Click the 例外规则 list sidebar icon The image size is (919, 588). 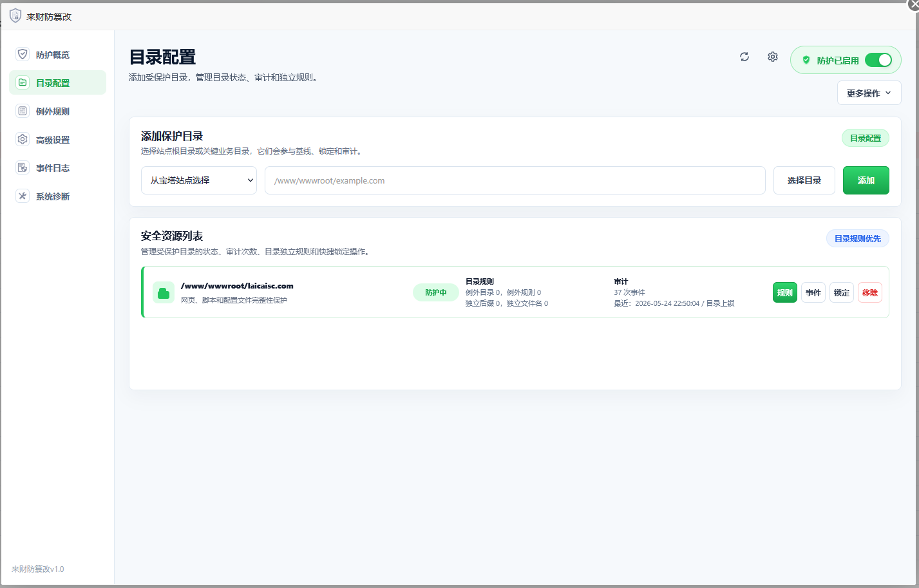(23, 111)
